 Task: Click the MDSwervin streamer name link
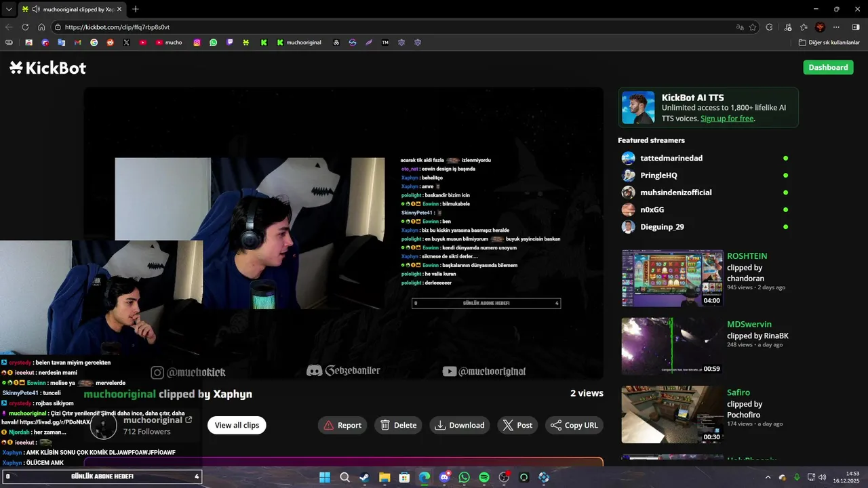(x=749, y=324)
